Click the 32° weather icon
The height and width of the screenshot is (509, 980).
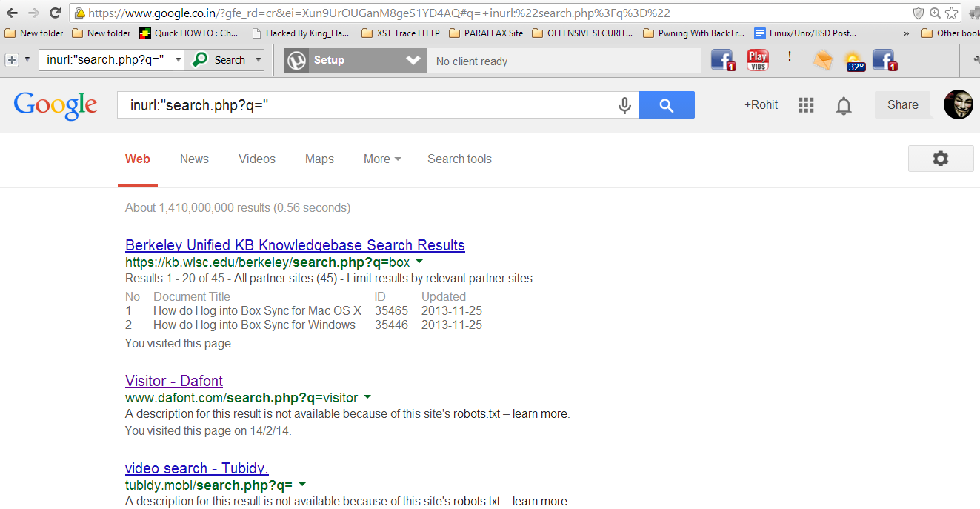[854, 61]
